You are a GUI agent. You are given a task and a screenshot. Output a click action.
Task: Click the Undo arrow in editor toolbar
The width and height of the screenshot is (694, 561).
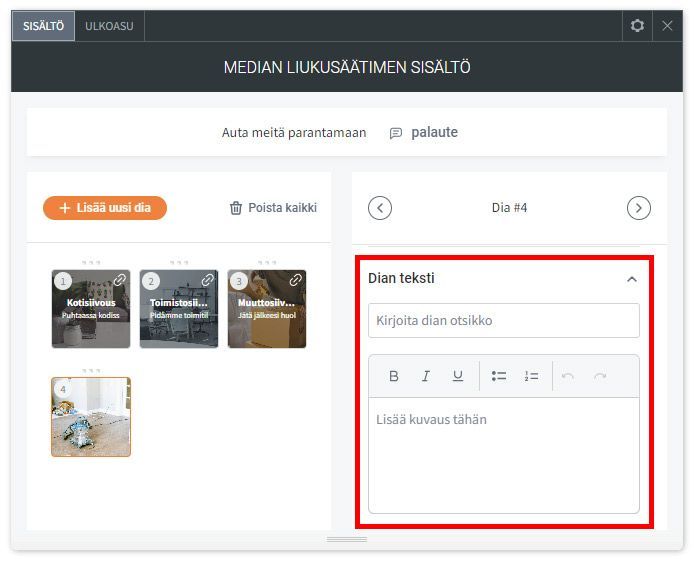568,376
